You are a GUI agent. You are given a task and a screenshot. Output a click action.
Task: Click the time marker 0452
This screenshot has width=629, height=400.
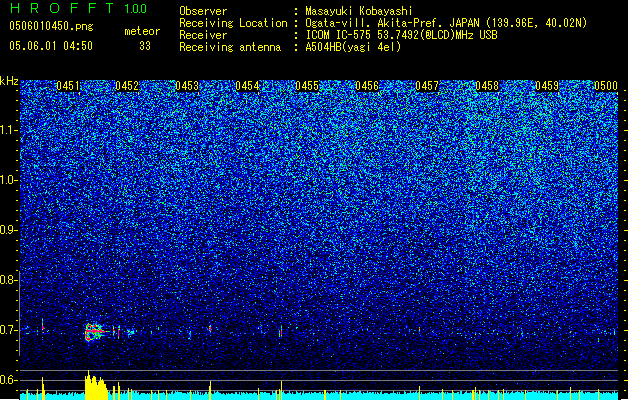pos(127,86)
